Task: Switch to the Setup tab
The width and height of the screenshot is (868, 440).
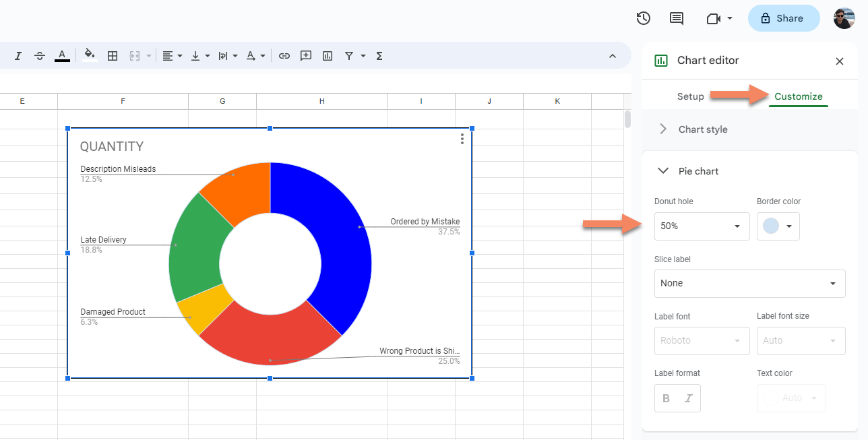Action: [690, 96]
